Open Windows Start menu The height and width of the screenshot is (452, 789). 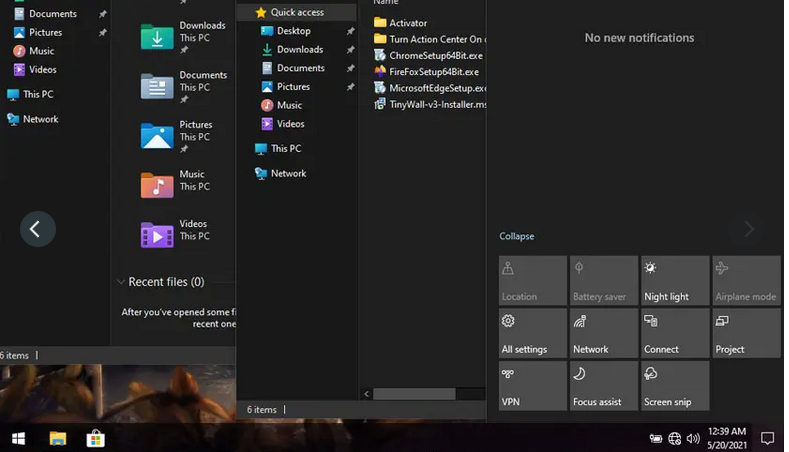18,438
